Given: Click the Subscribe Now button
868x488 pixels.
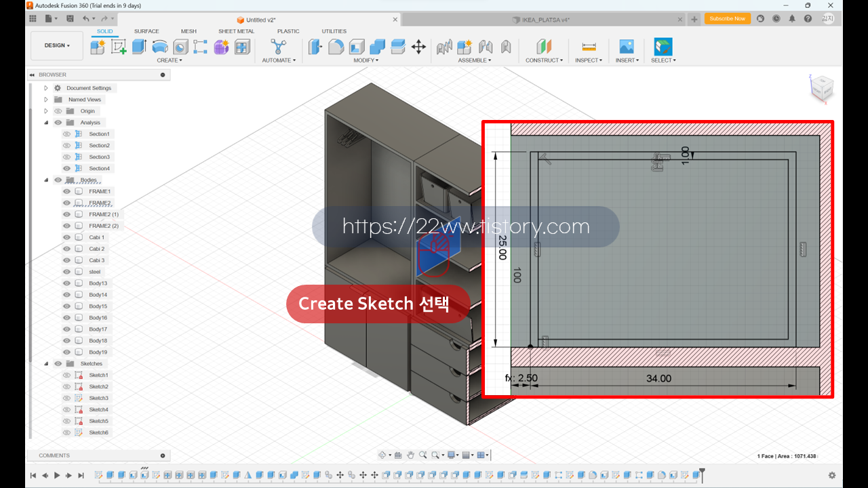Looking at the screenshot, I should click(728, 19).
